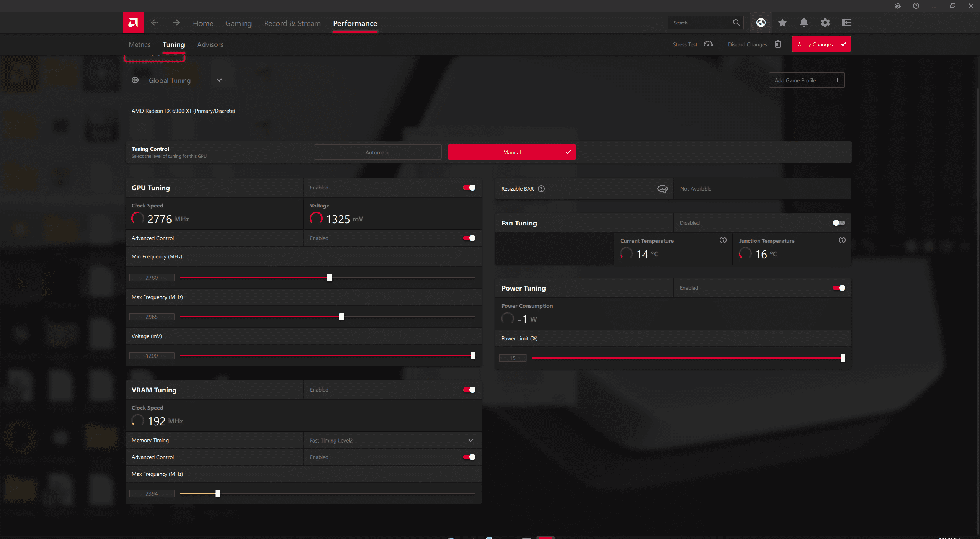
Task: Open the web browser globe icon
Action: pos(761,23)
